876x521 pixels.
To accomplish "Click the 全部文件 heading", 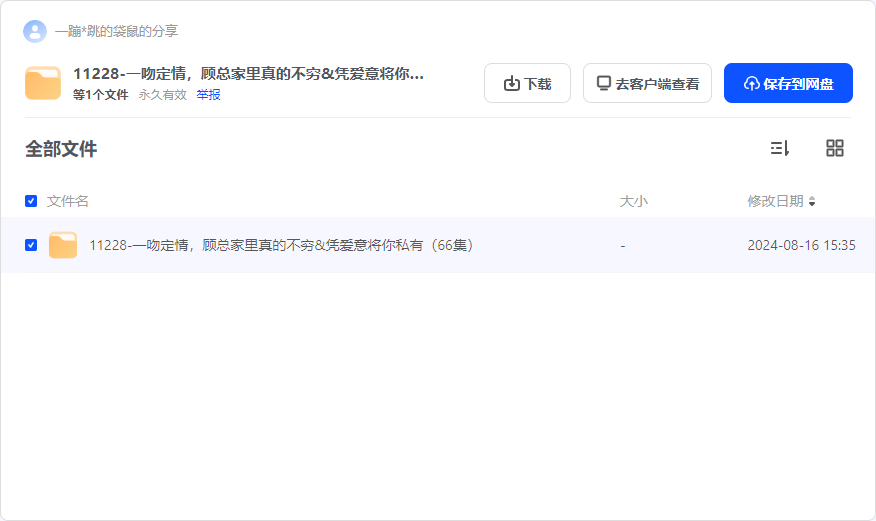I will point(61,149).
